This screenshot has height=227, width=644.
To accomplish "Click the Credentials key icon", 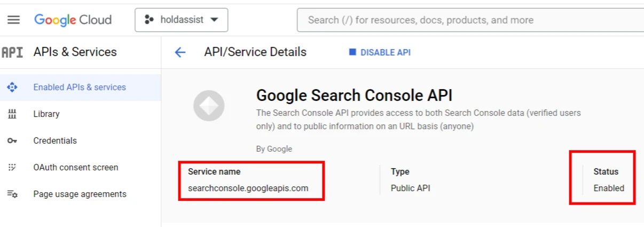I will pos(12,141).
